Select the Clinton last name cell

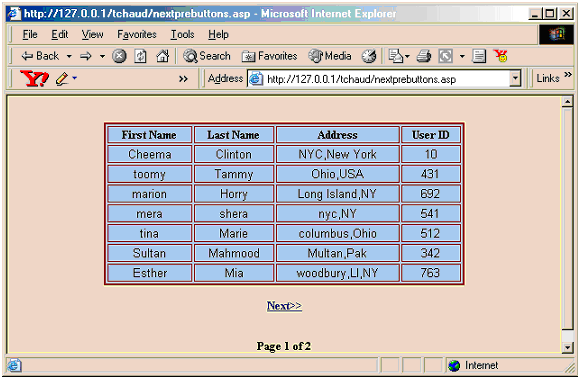[233, 154]
